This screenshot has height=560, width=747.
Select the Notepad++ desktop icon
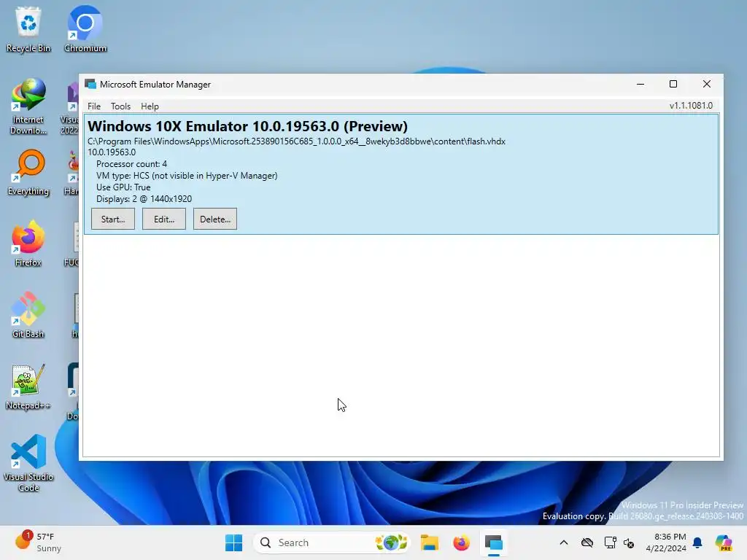28,386
